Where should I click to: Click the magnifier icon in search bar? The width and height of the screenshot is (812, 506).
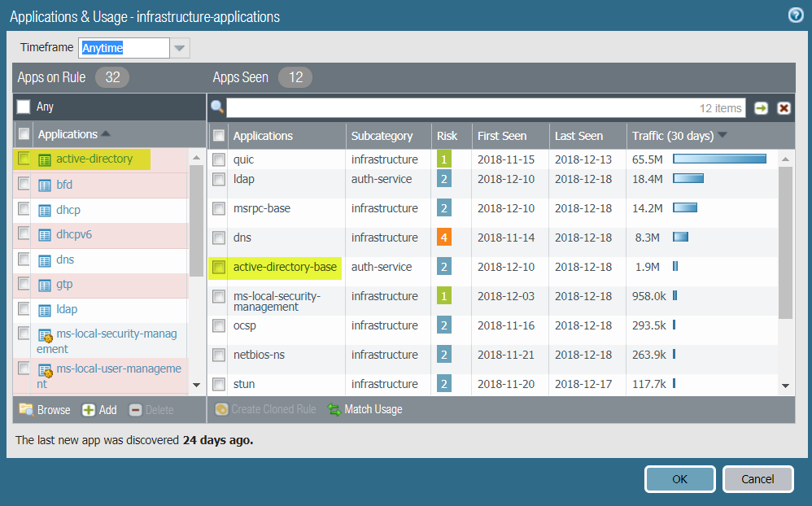tap(217, 108)
